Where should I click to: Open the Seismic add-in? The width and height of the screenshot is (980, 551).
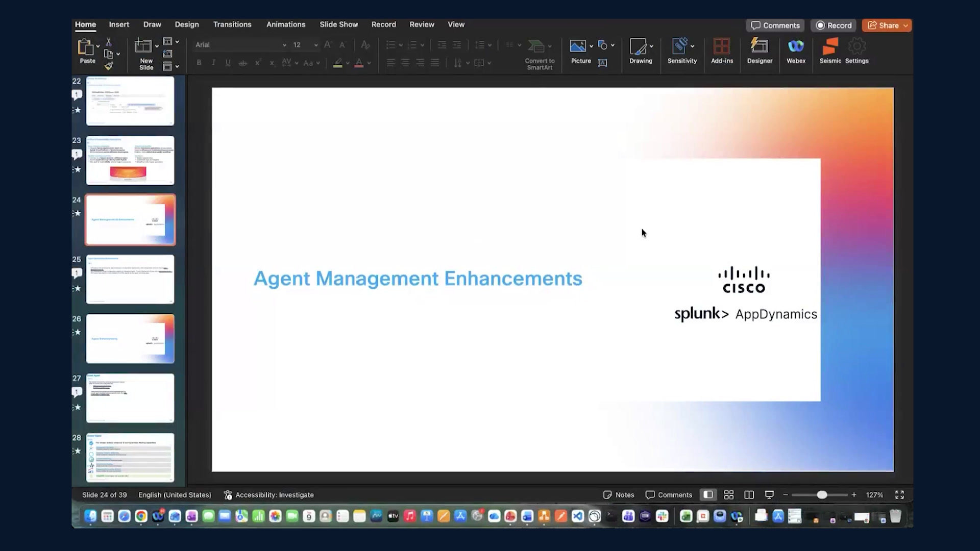tap(830, 51)
